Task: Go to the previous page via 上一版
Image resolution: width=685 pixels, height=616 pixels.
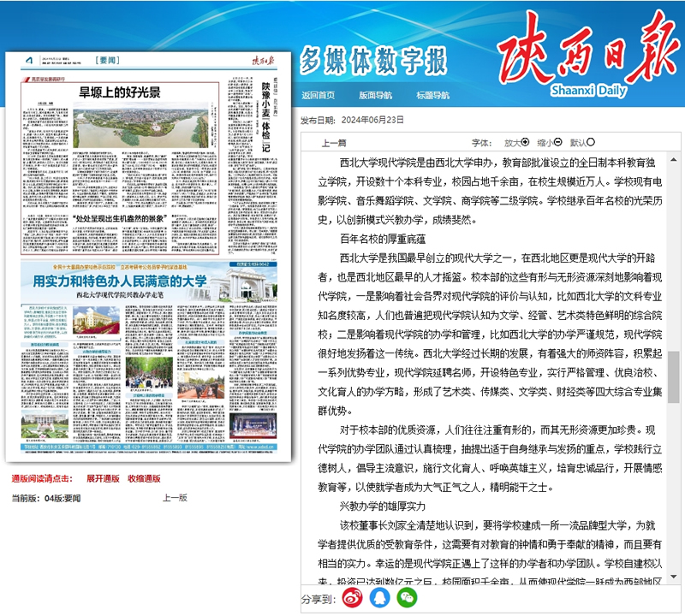Action: [x=176, y=498]
